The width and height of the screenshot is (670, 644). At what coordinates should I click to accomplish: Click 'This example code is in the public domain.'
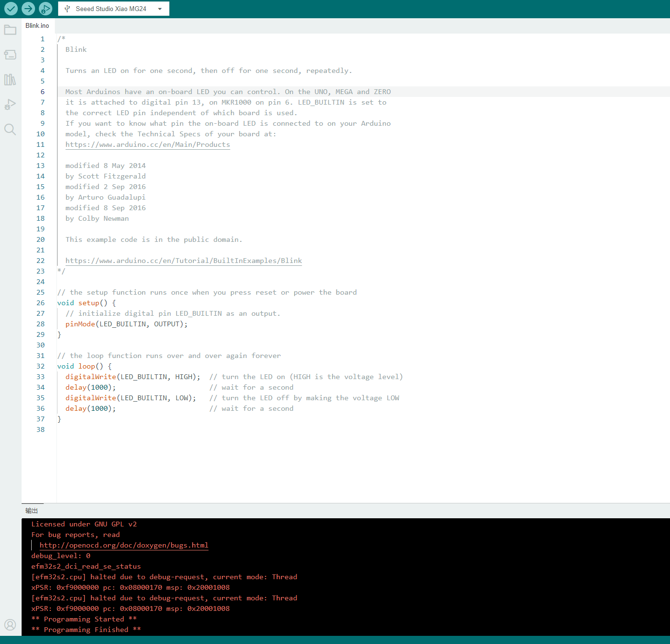(154, 239)
